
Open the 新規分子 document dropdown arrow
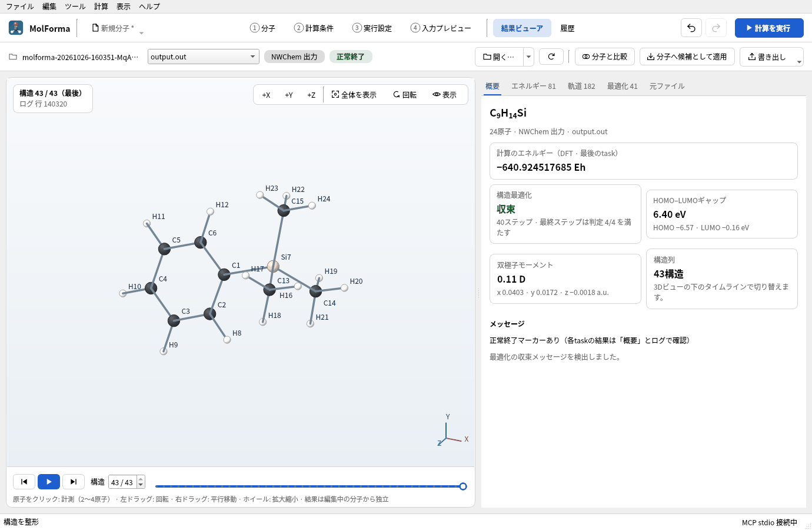pyautogui.click(x=141, y=32)
